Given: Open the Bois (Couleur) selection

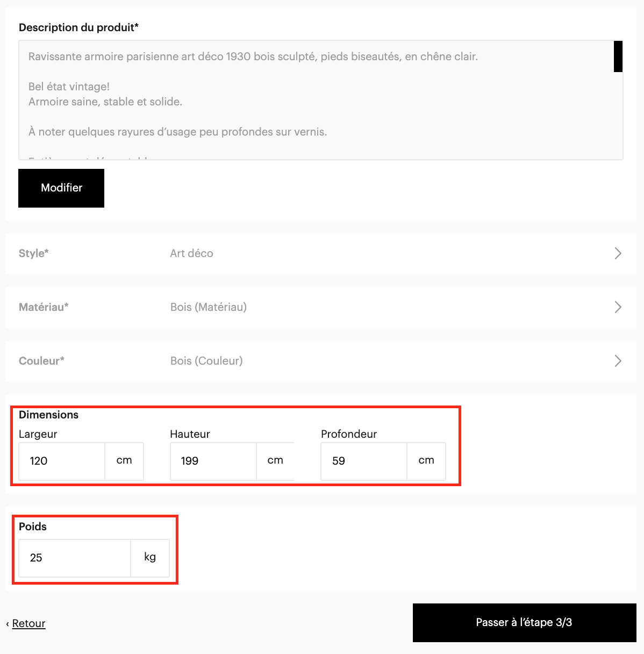Looking at the screenshot, I should (x=206, y=361).
